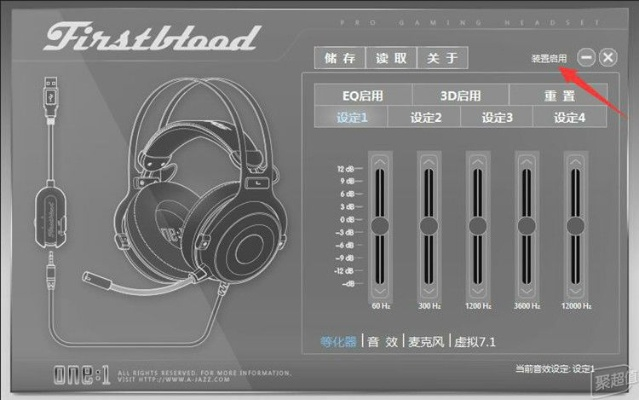Viewport: 639px width, 400px height.
Task: Click the Firstblood logo
Action: [152, 38]
